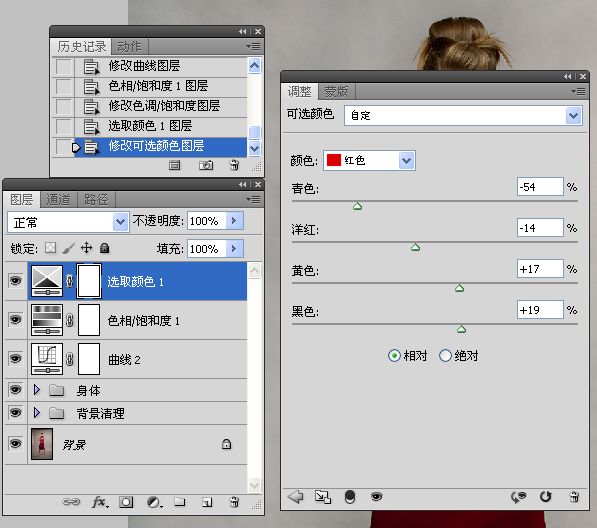
Task: Create new fill or adjustment layer icon
Action: [x=154, y=502]
